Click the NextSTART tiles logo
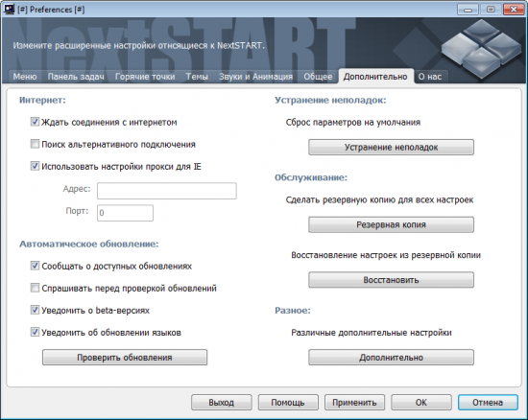528x420 pixels. [x=482, y=49]
